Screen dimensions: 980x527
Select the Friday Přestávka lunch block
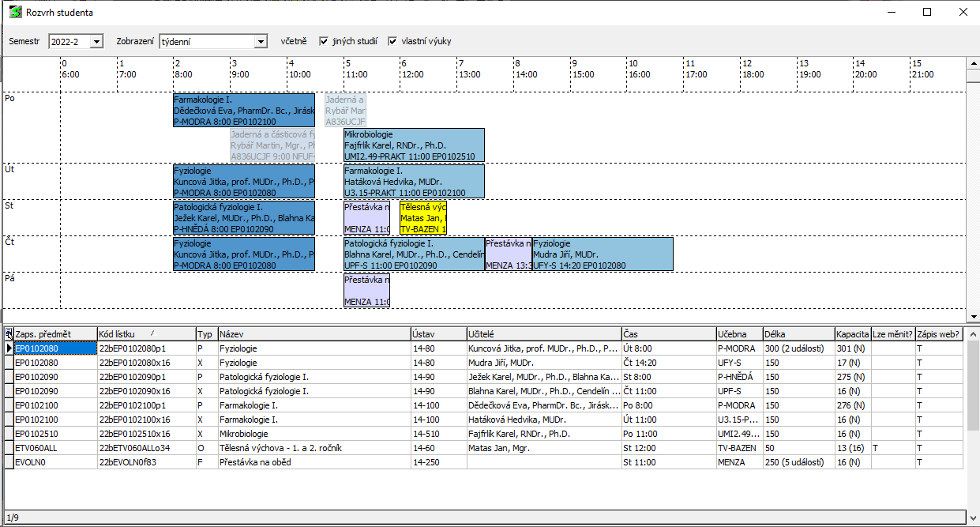click(366, 290)
